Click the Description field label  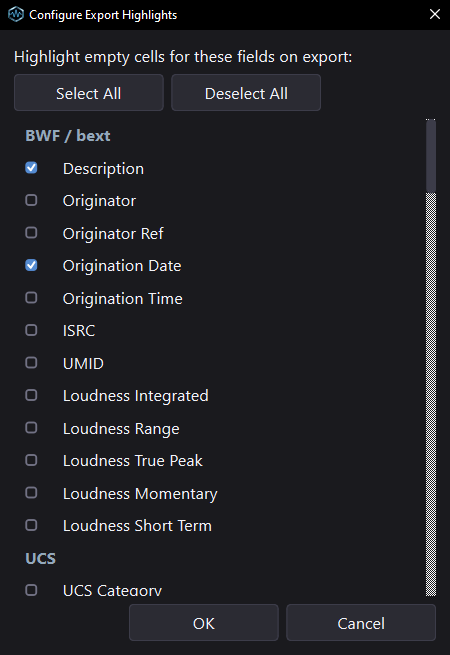click(x=103, y=169)
